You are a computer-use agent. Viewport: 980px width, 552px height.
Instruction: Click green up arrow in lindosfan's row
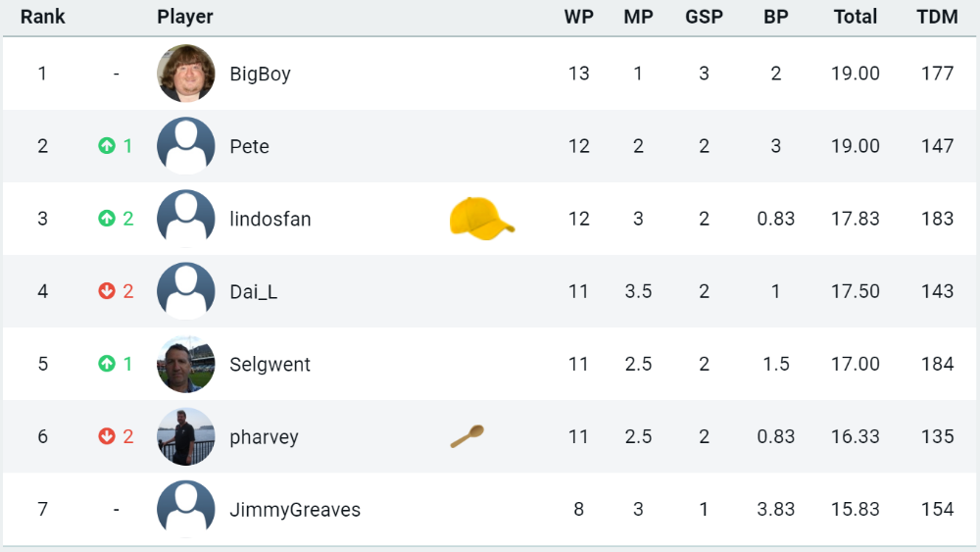[107, 219]
